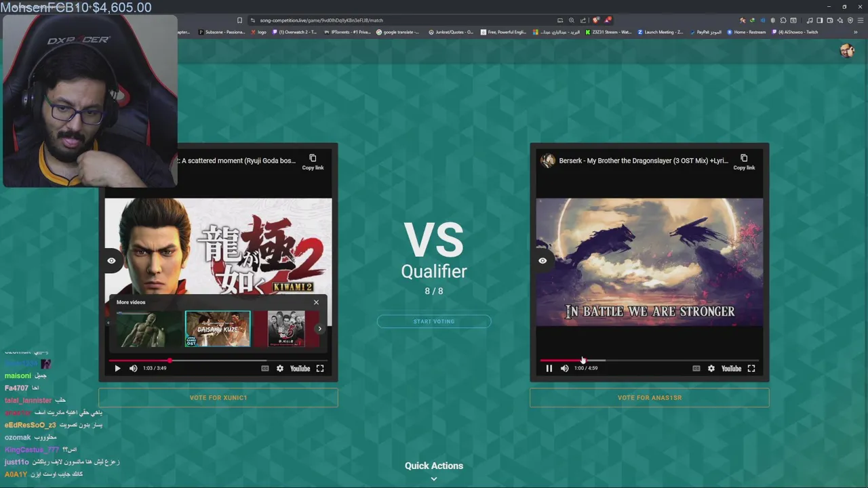
Task: Open settings gear on left video player
Action: [280, 368]
